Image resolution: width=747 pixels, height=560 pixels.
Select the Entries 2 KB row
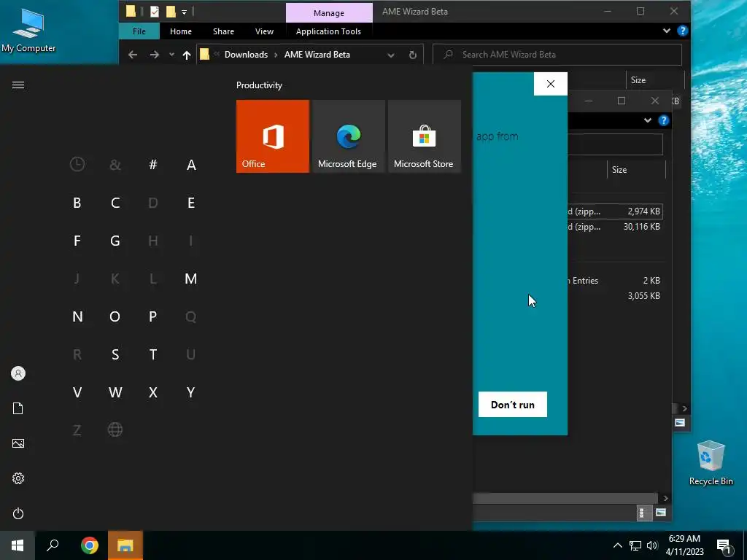614,281
